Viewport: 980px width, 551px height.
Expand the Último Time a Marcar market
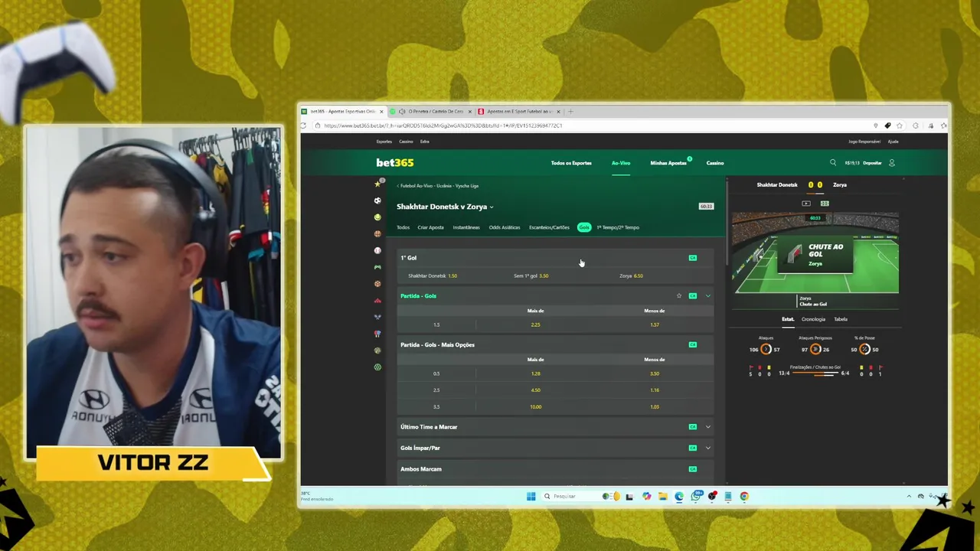click(x=708, y=427)
